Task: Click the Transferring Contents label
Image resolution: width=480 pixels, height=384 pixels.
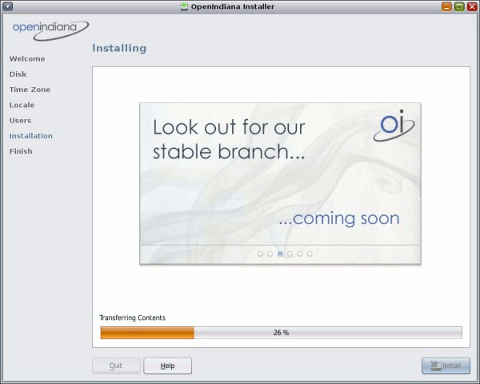Action: click(x=132, y=318)
